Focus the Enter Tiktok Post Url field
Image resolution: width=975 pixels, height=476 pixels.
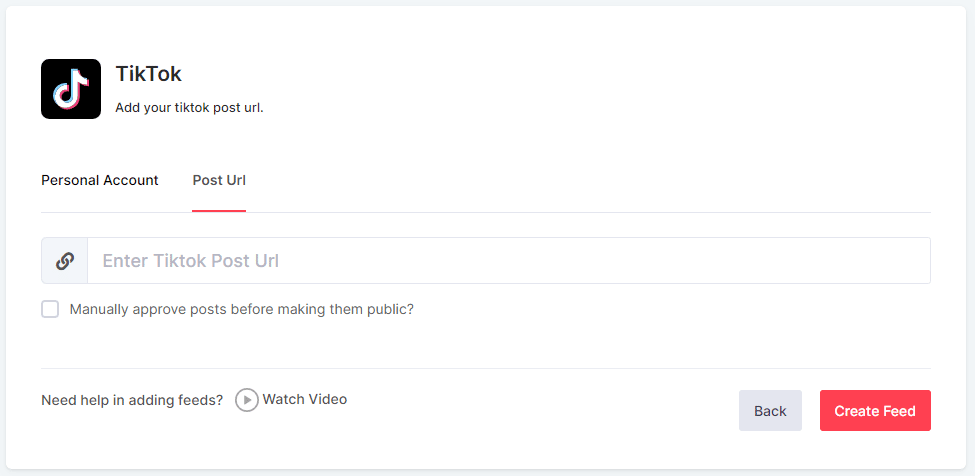click(x=509, y=260)
